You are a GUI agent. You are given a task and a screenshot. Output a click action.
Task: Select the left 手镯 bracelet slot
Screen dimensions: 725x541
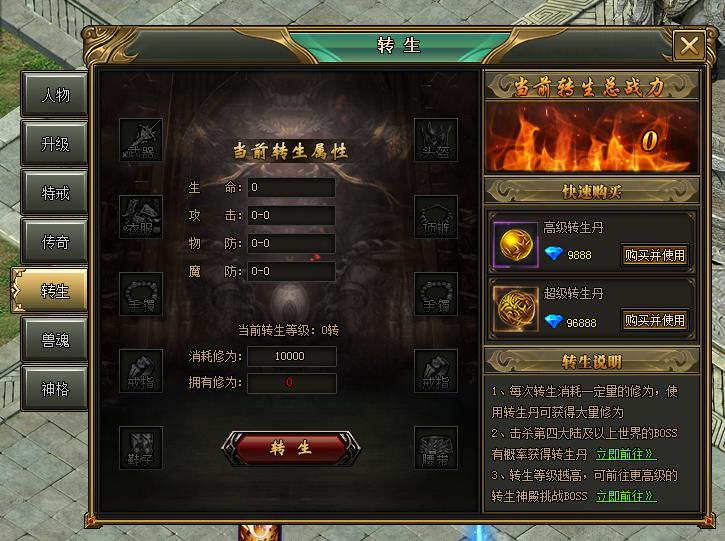pyautogui.click(x=141, y=294)
